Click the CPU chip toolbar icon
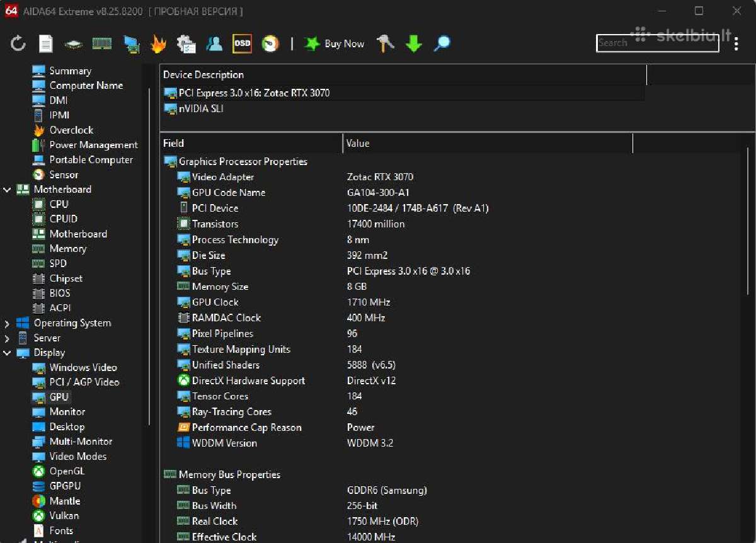Screen dimensions: 756x543 coord(74,44)
